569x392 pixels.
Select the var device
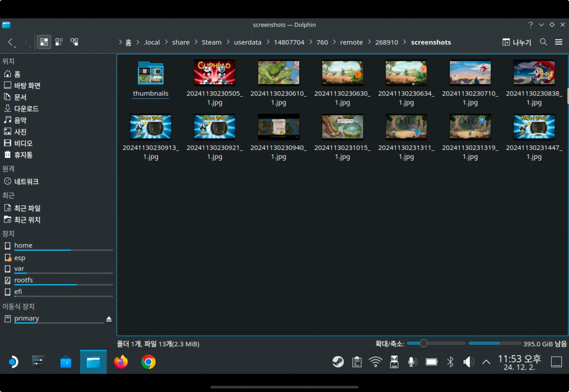(58, 269)
